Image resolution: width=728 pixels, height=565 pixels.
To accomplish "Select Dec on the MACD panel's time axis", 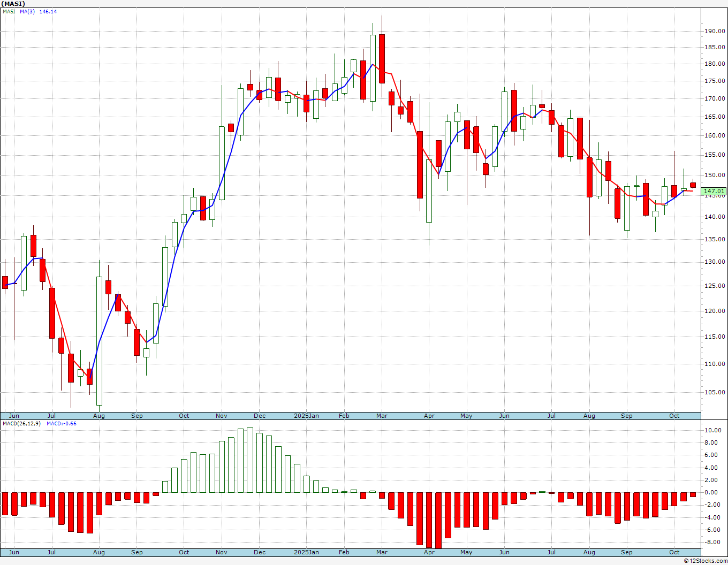I will [260, 552].
